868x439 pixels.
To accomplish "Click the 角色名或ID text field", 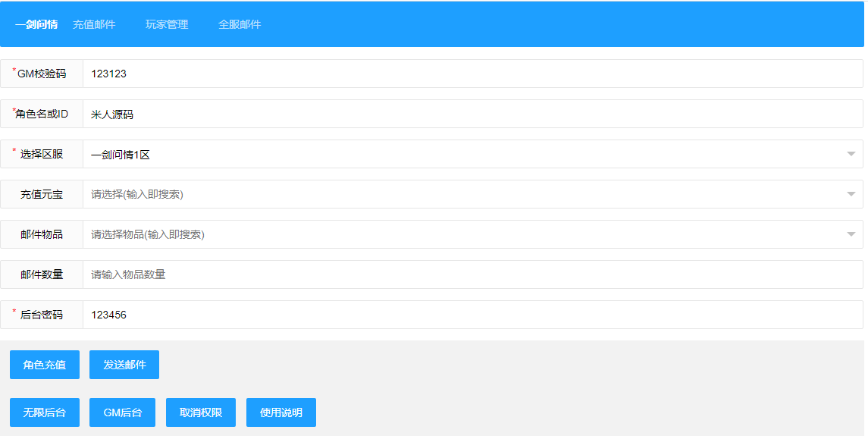I will tap(470, 114).
